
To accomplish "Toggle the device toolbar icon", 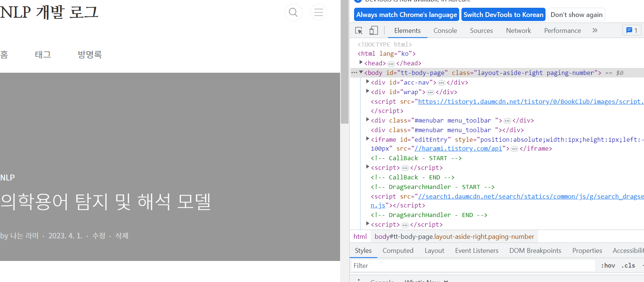I will coord(374,31).
